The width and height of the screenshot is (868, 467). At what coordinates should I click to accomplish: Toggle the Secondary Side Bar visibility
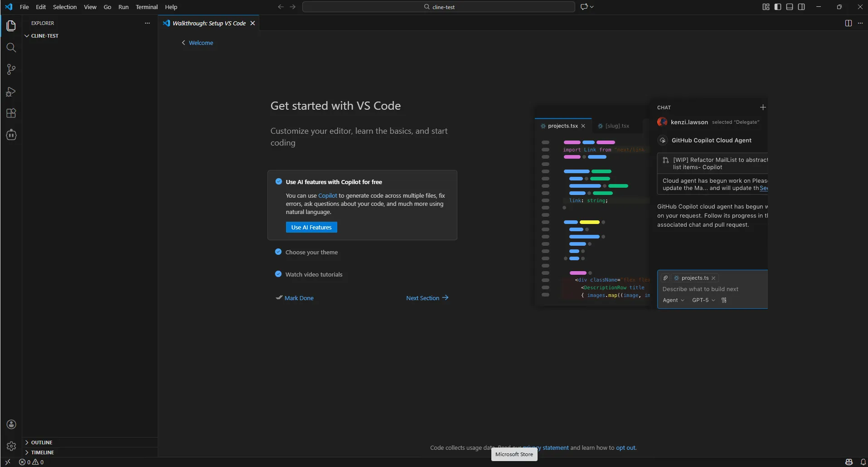[802, 7]
